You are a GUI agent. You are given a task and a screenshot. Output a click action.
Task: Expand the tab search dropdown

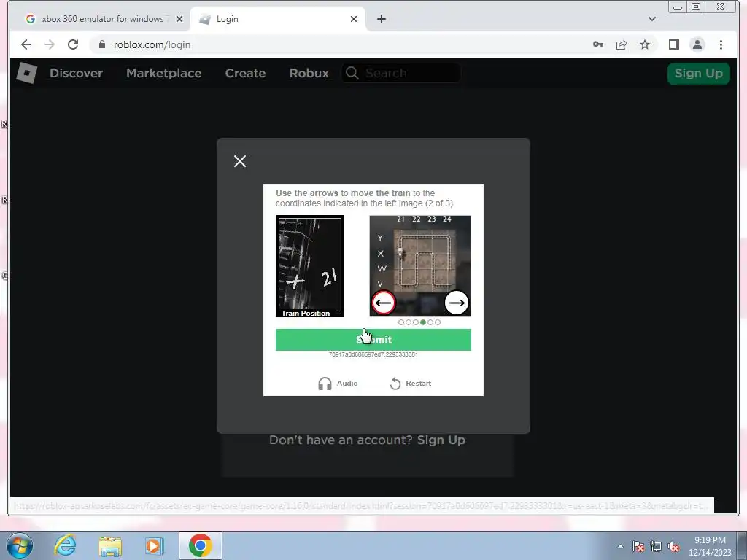(x=651, y=19)
